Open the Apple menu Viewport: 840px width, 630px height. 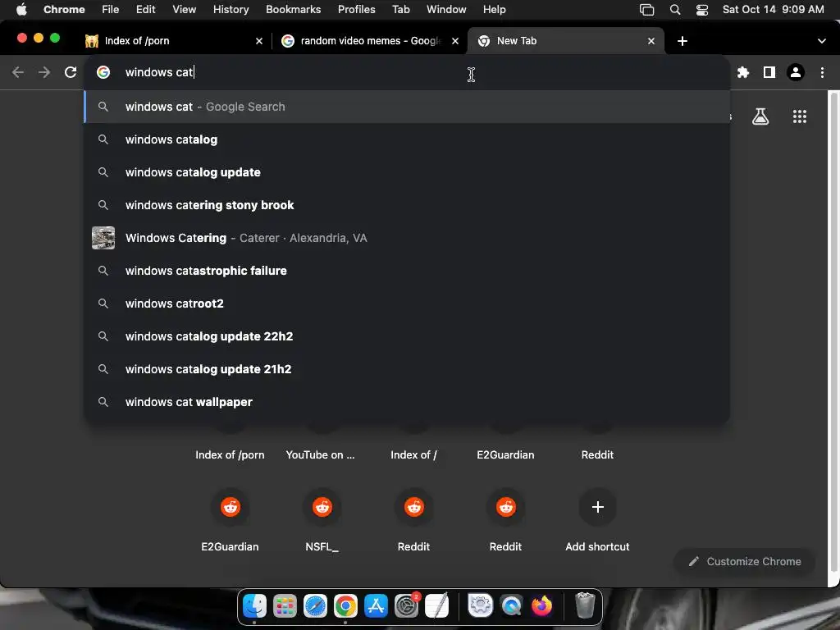tap(21, 10)
